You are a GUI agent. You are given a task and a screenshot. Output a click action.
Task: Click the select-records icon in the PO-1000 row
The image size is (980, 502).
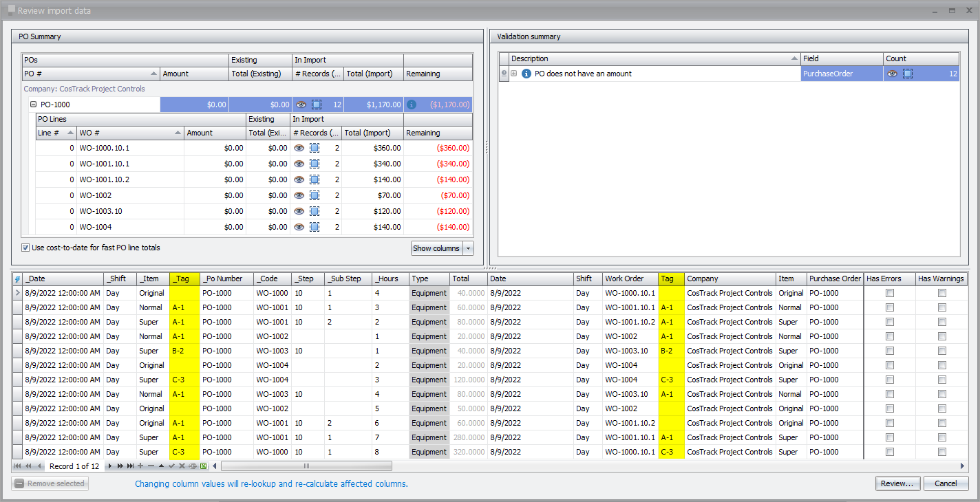(317, 105)
